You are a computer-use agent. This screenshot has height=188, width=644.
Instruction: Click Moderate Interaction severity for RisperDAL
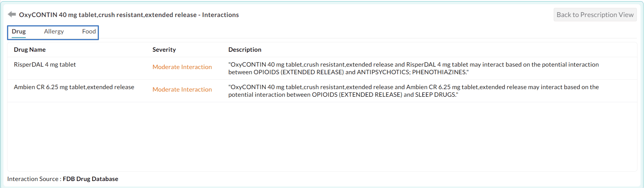(x=182, y=67)
